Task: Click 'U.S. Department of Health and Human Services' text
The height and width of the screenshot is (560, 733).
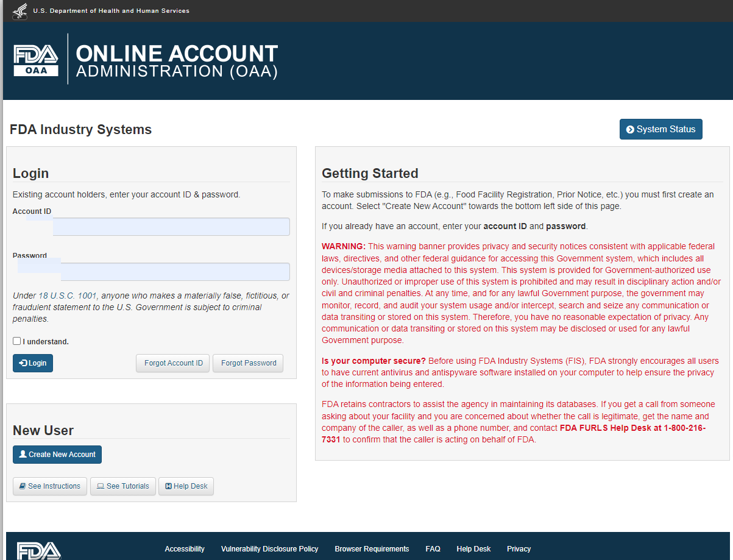Action: pyautogui.click(x=111, y=11)
